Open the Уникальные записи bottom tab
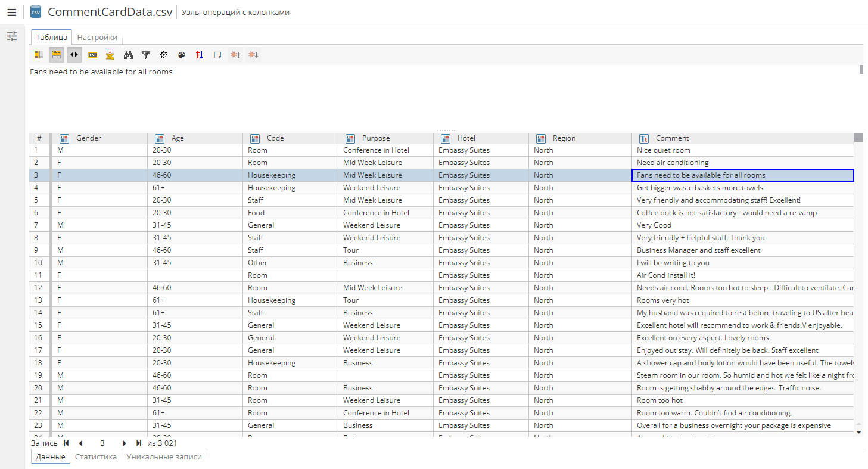 pos(164,457)
